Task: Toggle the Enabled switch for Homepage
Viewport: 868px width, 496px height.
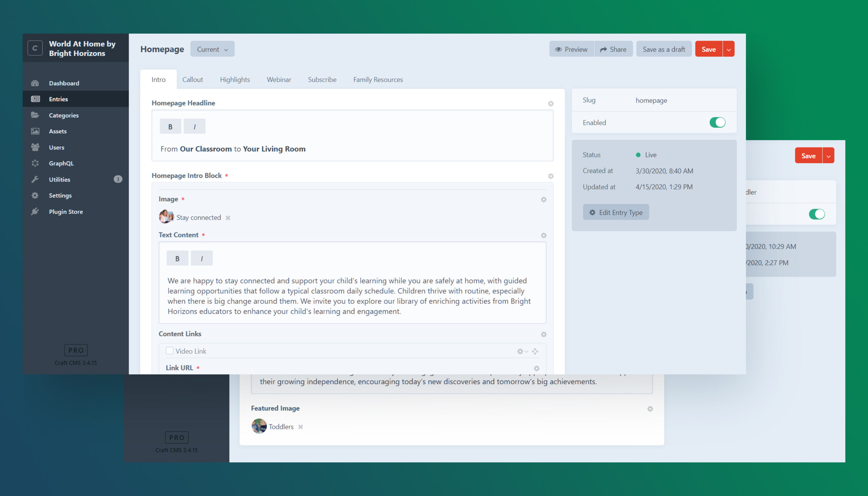Action: (x=718, y=122)
